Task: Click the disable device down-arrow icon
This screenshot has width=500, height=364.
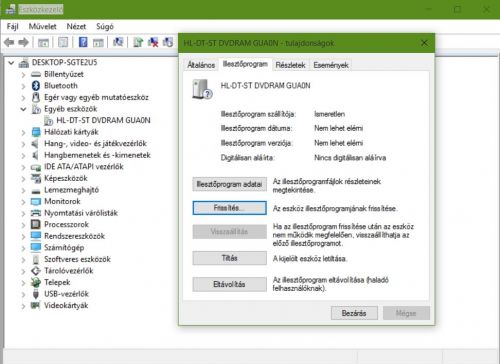Action: [x=168, y=42]
